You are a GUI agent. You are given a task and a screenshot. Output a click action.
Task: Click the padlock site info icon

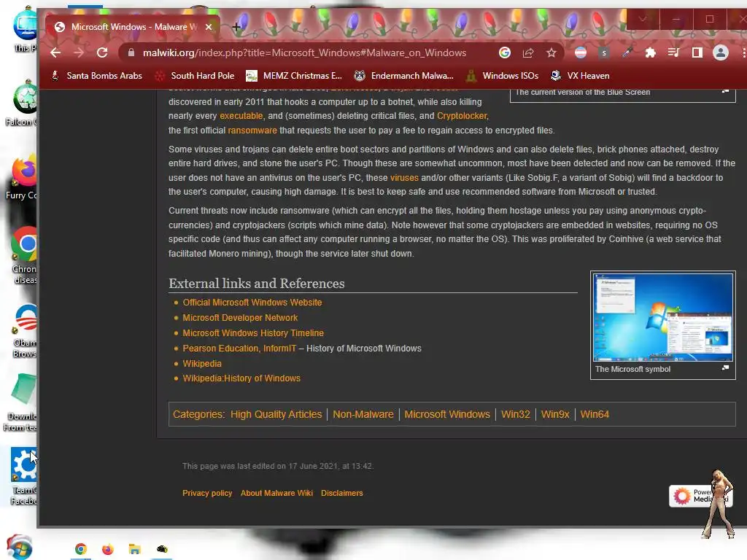coord(131,52)
